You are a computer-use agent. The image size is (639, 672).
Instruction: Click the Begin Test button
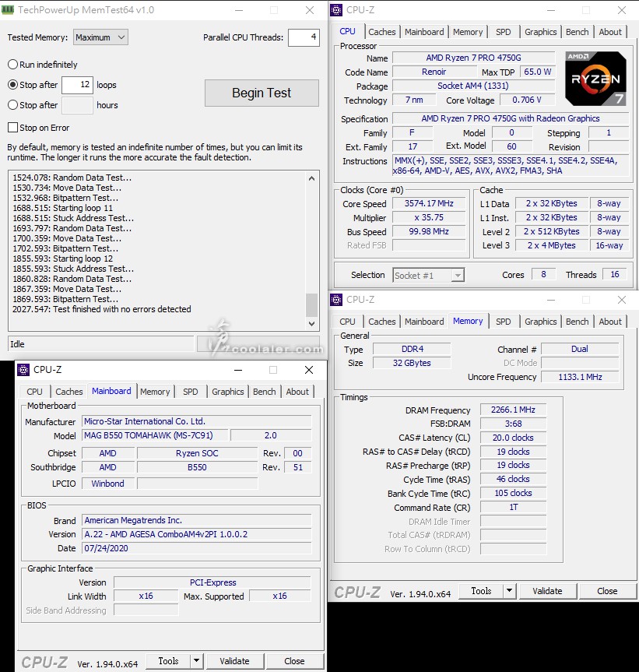point(262,93)
